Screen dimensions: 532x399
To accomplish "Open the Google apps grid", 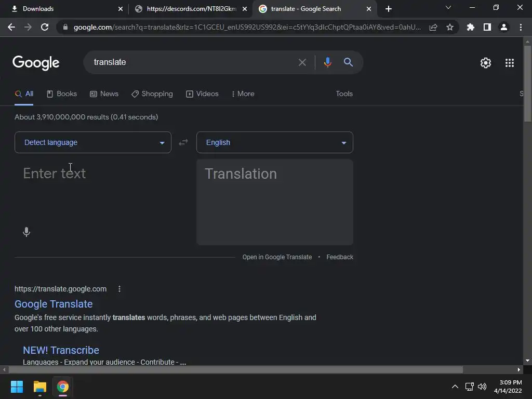I will point(510,63).
